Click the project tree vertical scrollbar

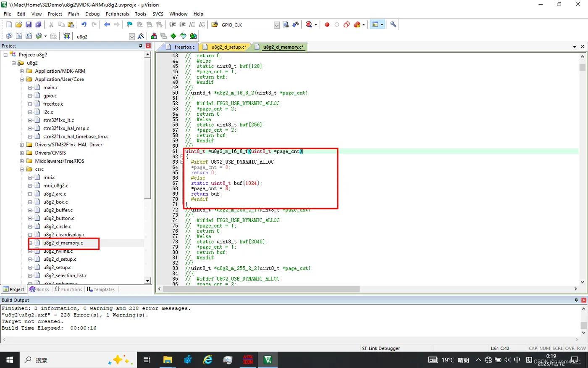click(x=147, y=128)
